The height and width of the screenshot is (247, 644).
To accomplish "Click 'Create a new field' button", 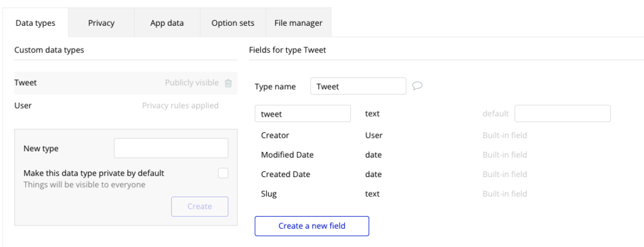I will pos(312,226).
